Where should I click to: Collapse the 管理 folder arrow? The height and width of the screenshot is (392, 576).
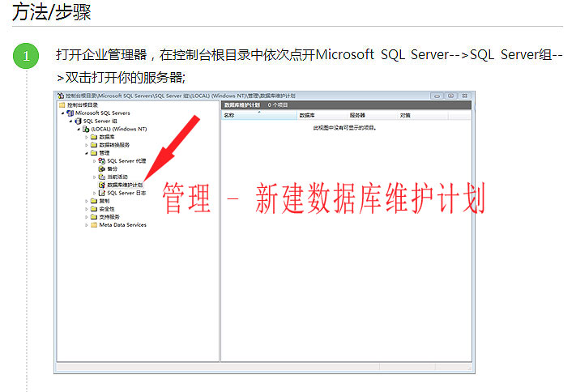point(87,153)
